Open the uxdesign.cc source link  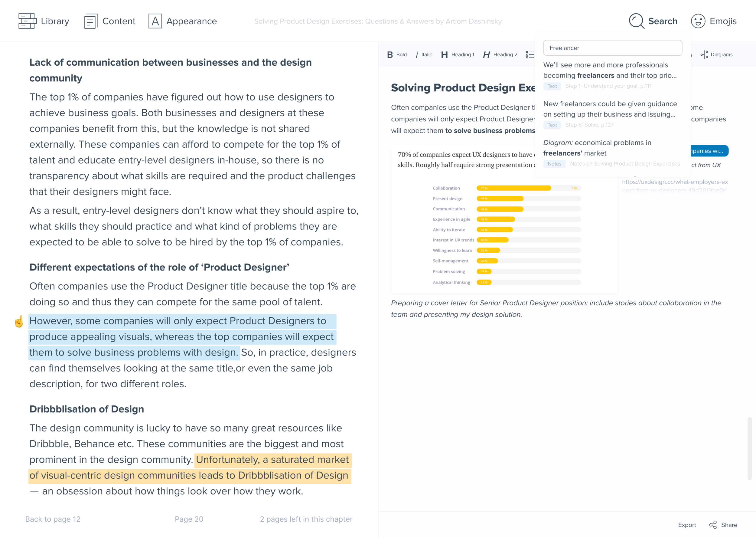point(675,182)
